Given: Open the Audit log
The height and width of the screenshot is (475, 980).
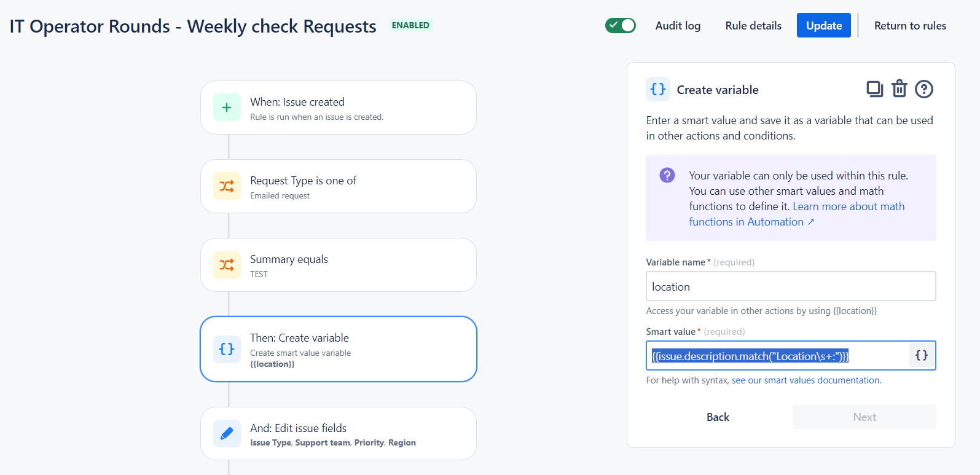Looking at the screenshot, I should [678, 26].
